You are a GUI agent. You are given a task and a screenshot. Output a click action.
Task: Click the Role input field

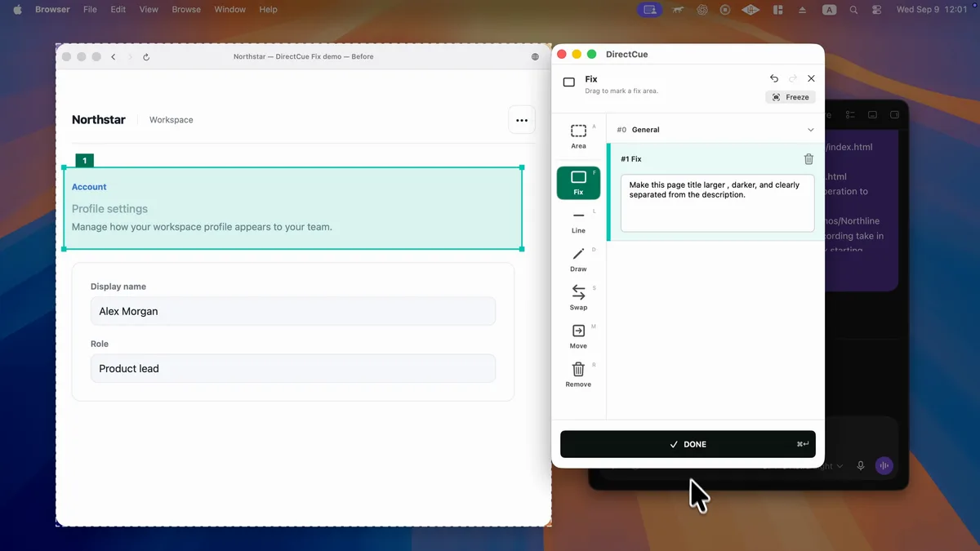point(293,368)
